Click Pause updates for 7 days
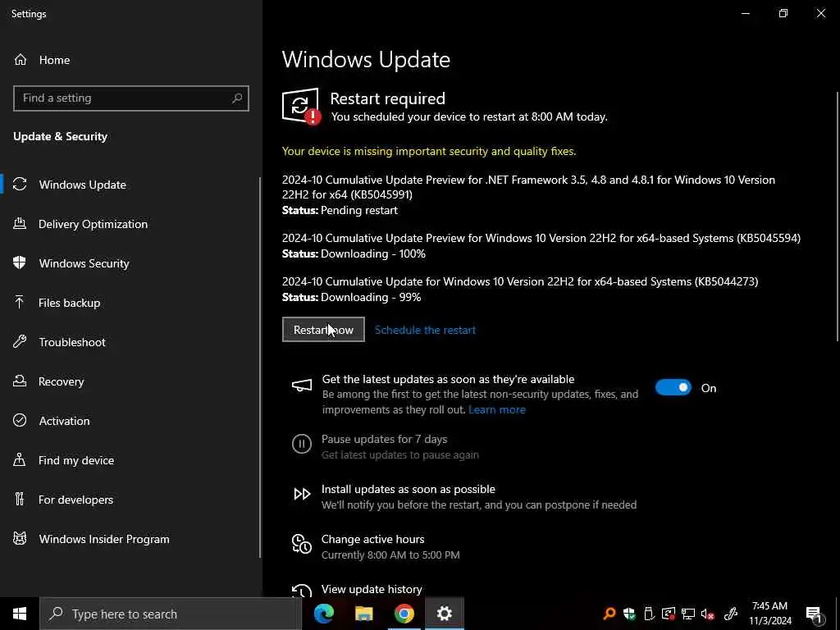Image resolution: width=840 pixels, height=630 pixels. (x=384, y=440)
